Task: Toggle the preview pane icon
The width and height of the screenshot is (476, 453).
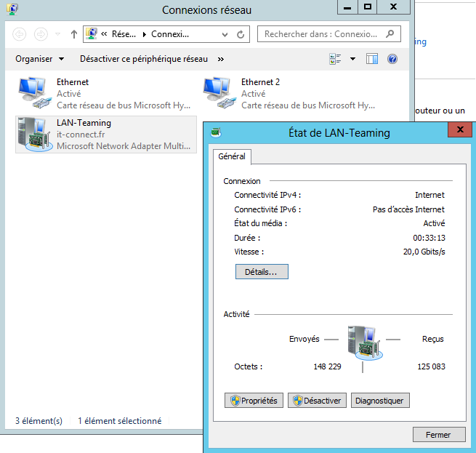Action: [x=372, y=59]
